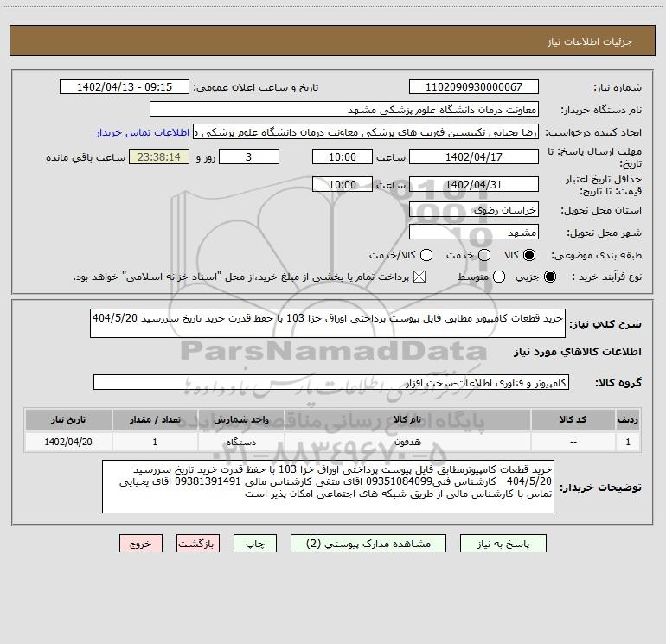Click the شهر محل تحویل label
The image size is (666, 644).
(605, 233)
